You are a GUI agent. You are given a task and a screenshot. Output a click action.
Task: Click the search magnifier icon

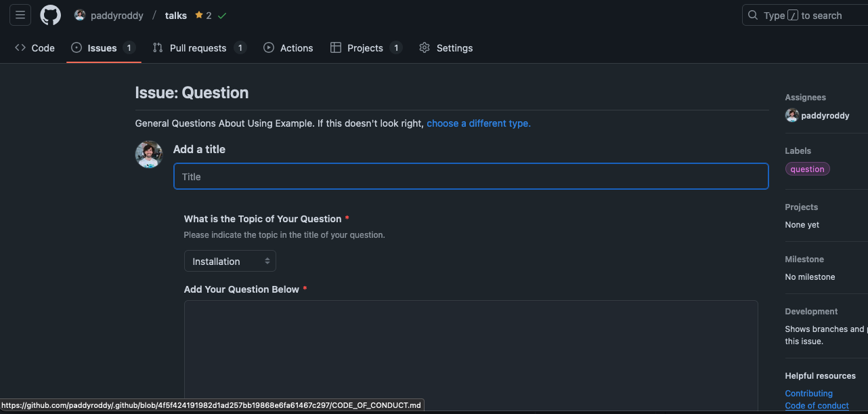click(x=753, y=16)
